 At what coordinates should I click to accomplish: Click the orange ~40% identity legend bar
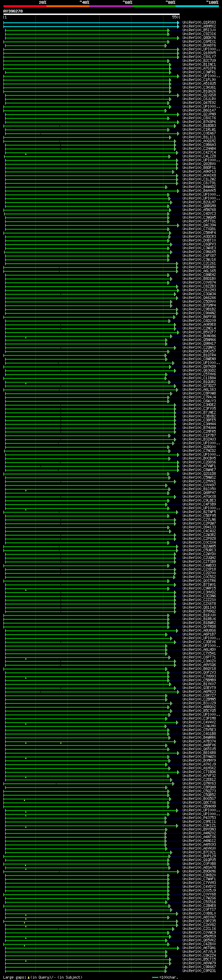[68, 6]
